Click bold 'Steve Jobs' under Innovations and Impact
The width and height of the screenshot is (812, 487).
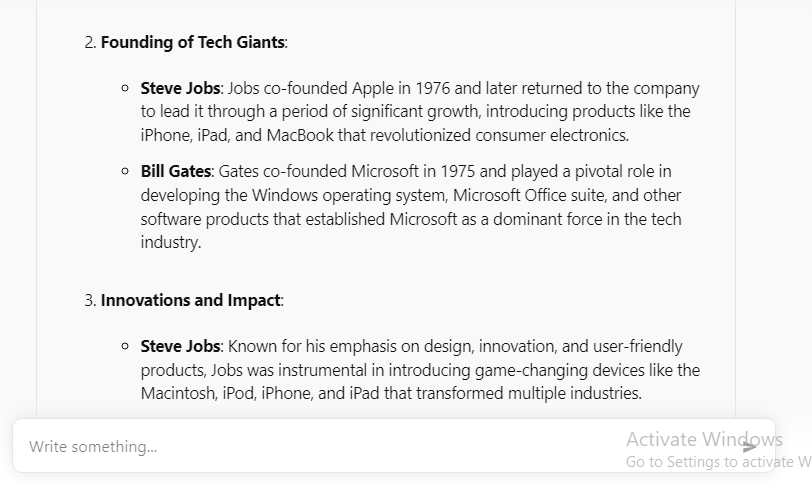pos(180,346)
